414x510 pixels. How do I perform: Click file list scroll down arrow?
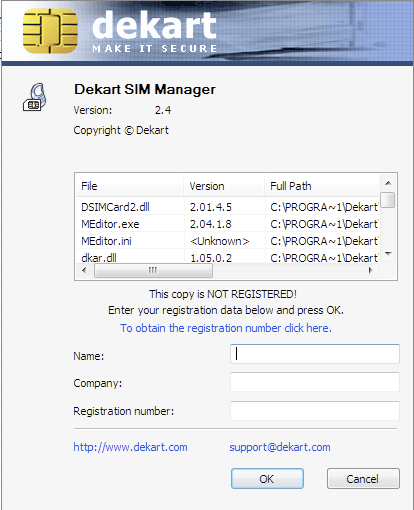coord(388,254)
